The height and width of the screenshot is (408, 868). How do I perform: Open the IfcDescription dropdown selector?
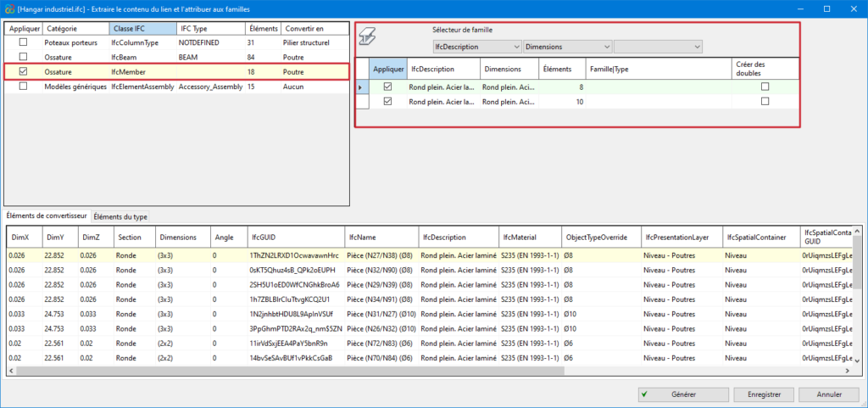pyautogui.click(x=477, y=47)
